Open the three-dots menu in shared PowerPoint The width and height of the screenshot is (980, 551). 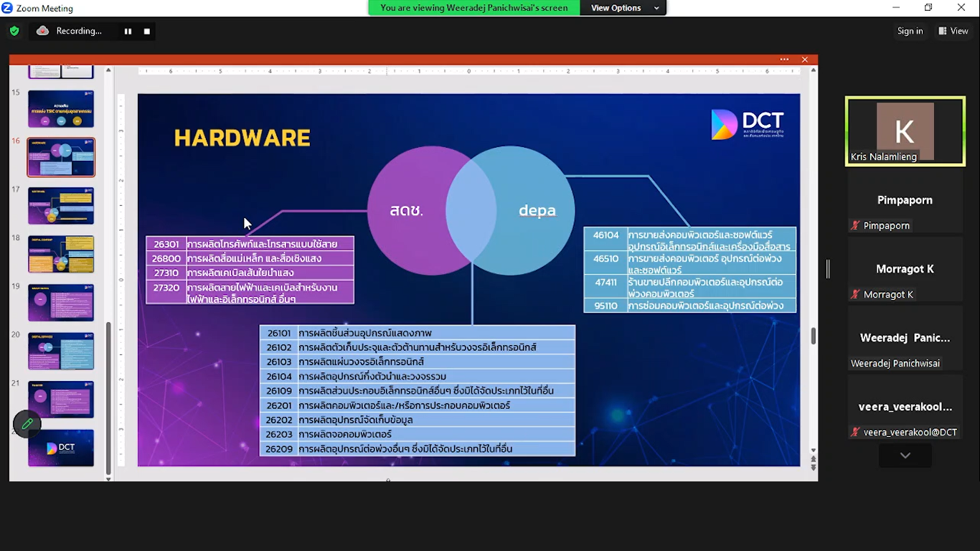point(784,60)
